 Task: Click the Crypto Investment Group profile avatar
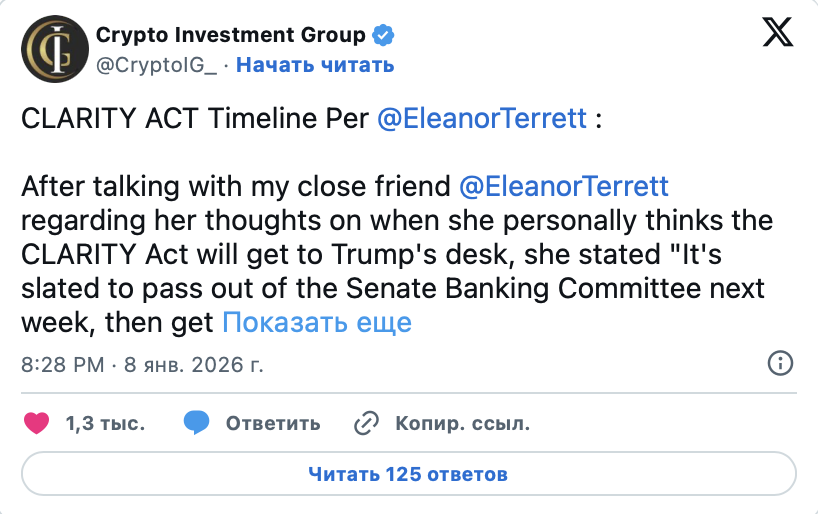[x=54, y=49]
